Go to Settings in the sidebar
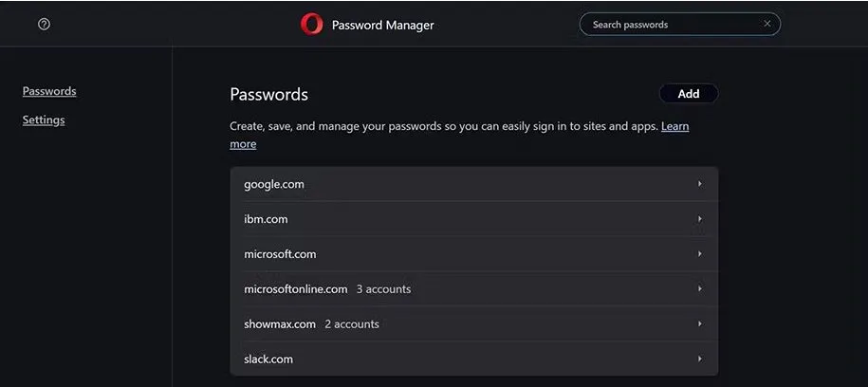The height and width of the screenshot is (387, 868). (x=44, y=120)
